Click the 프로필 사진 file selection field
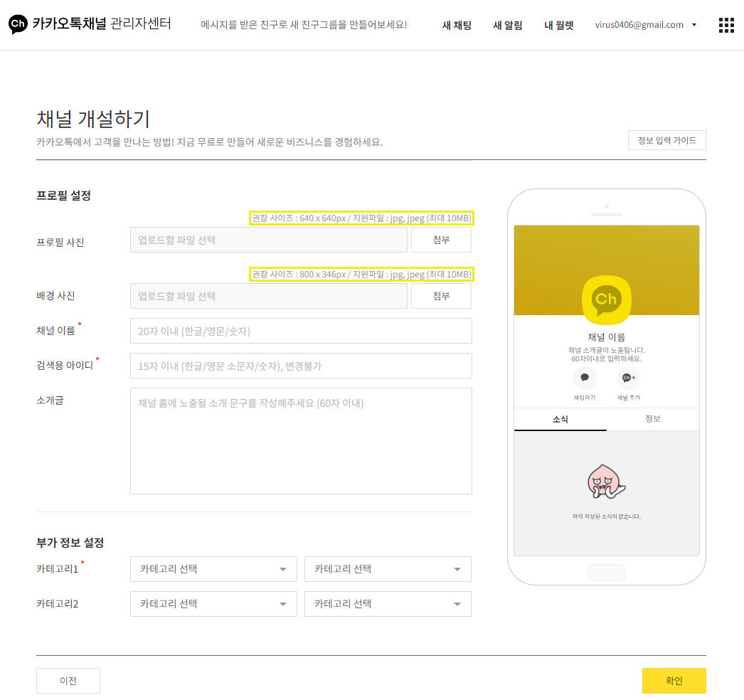The width and height of the screenshot is (744, 700). pyautogui.click(x=269, y=240)
